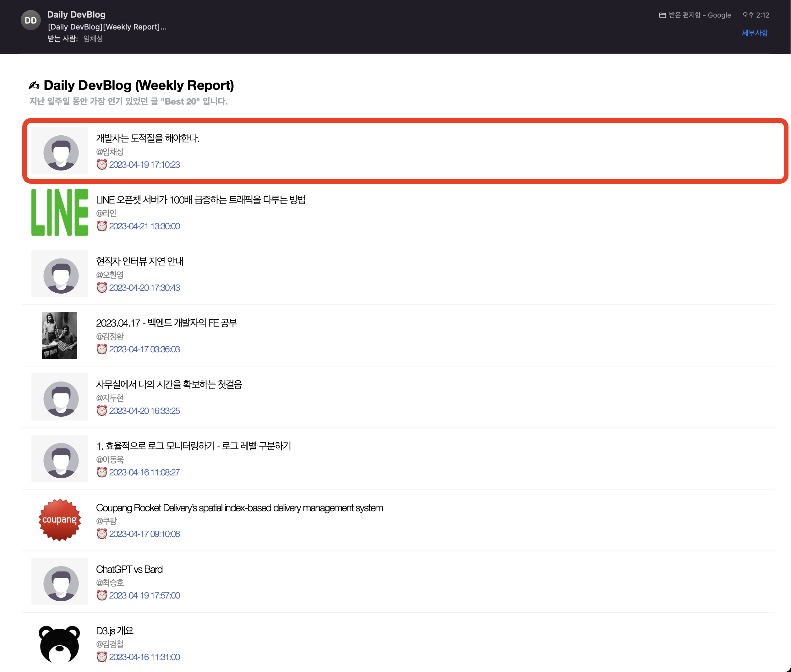This screenshot has width=791, height=672.
Task: Click the black-and-white photo thumbnail for 김정환 post
Action: (59, 335)
